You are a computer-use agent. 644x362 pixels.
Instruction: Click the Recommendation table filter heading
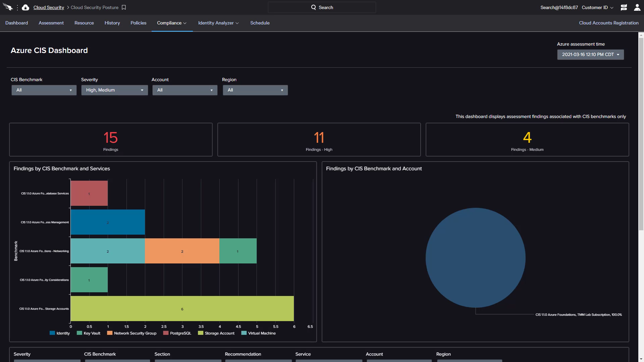[243, 354]
